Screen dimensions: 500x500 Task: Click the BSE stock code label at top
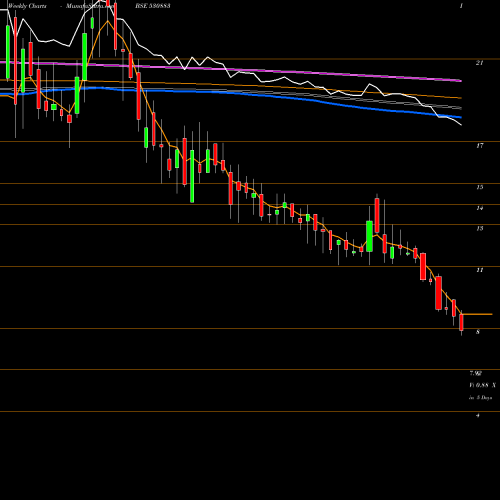153,6
